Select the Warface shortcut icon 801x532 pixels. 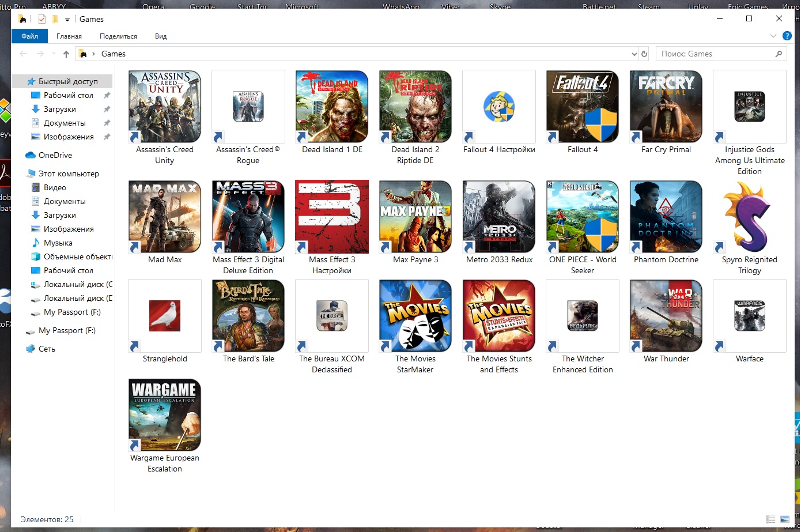point(750,316)
